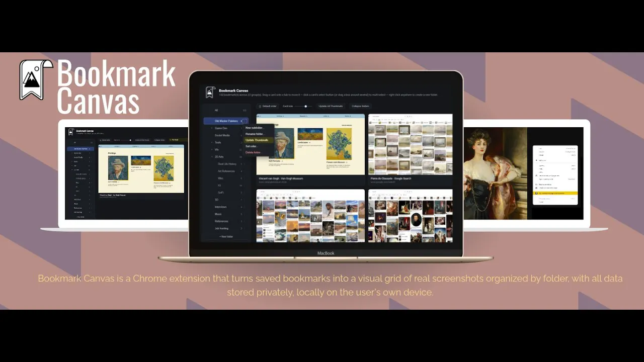Open the bottom-left landscape paintings search thumbnail
The height and width of the screenshot is (362, 644).
click(310, 216)
